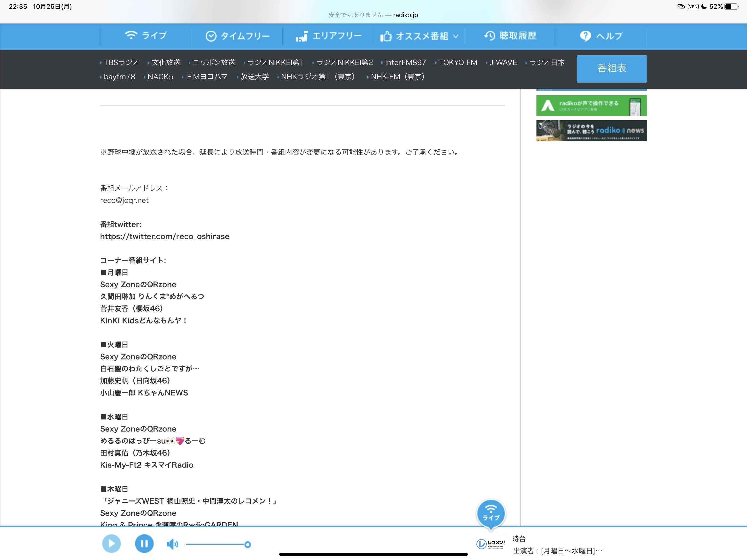The height and width of the screenshot is (560, 747).
Task: Open the green radiko voice control banner
Action: click(x=591, y=105)
